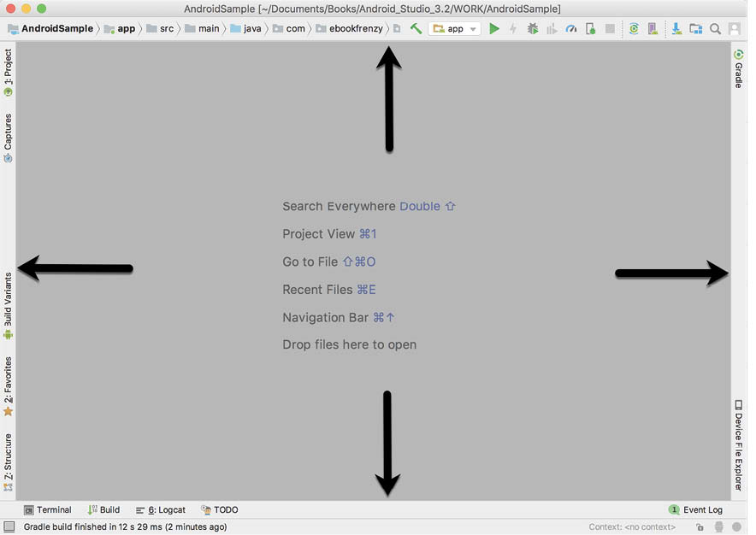Image resolution: width=756 pixels, height=535 pixels.
Task: Toggle read-only lock icon in status bar
Action: coord(700,527)
